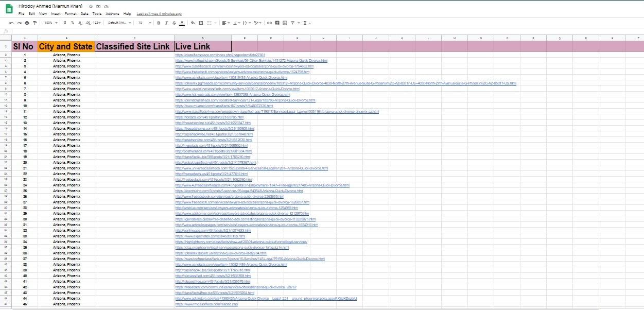Toggle bold formatting
This screenshot has width=644, height=310.
tap(159, 23)
